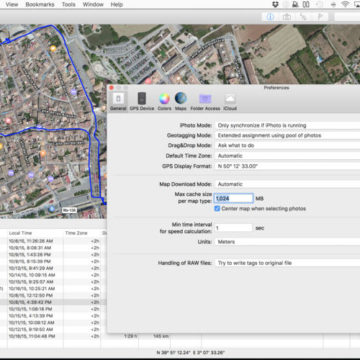Image resolution: width=360 pixels, height=360 pixels.
Task: Click the 1:29 h duration cell
Action: pyautogui.click(x=130, y=336)
